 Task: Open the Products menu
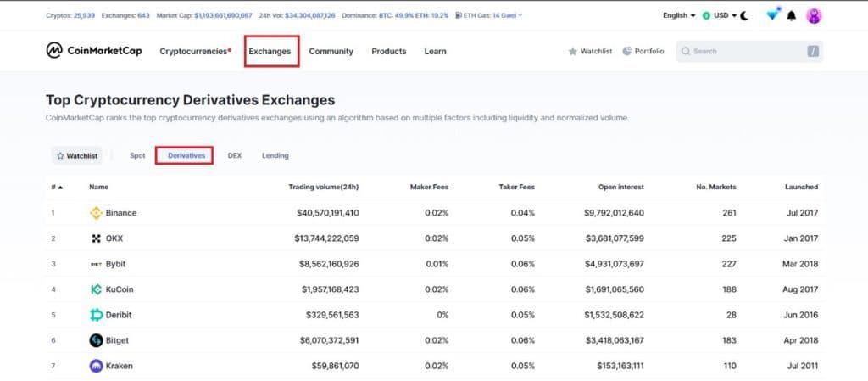(388, 51)
